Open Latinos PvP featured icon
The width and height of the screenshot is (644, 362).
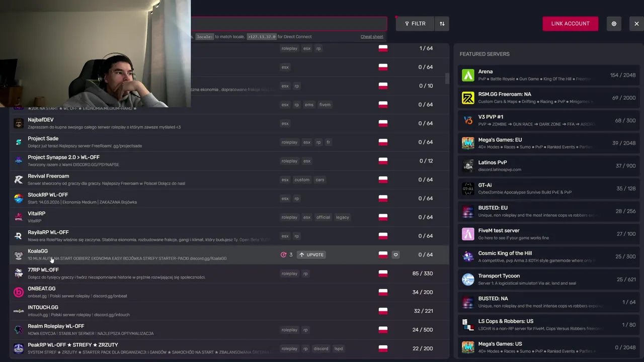click(x=468, y=166)
